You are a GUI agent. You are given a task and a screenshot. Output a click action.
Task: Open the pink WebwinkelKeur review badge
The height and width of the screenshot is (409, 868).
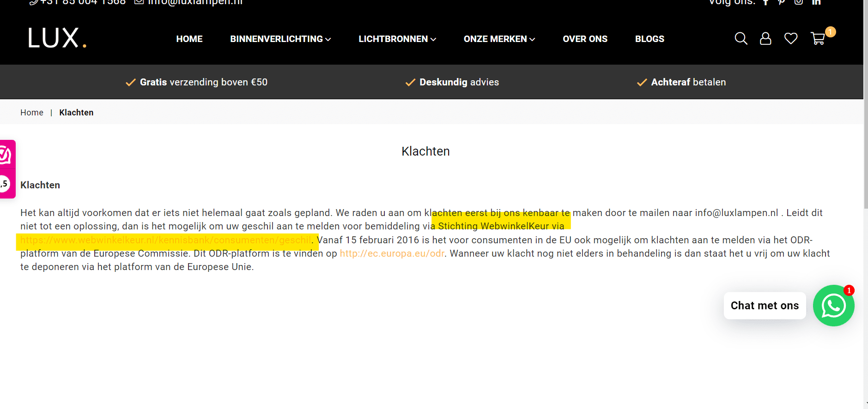pos(7,169)
